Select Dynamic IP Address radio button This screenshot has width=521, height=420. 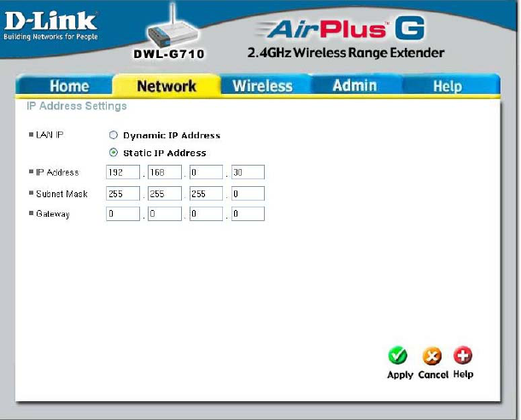click(114, 135)
